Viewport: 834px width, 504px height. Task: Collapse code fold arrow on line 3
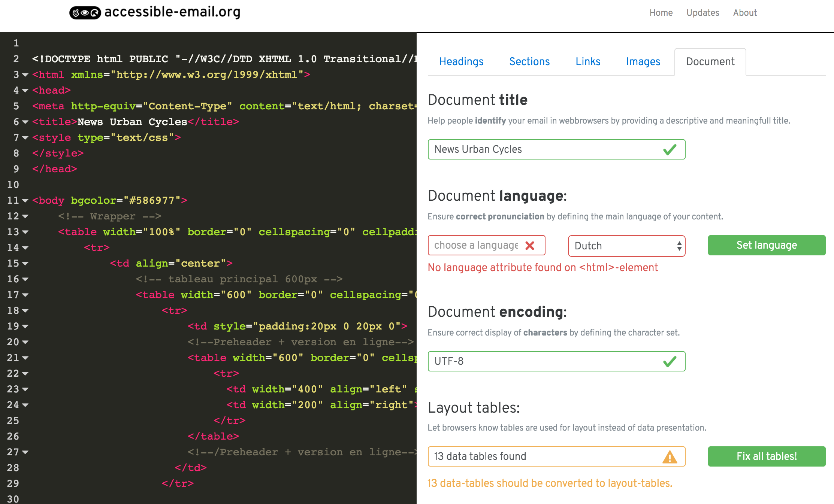coord(25,75)
